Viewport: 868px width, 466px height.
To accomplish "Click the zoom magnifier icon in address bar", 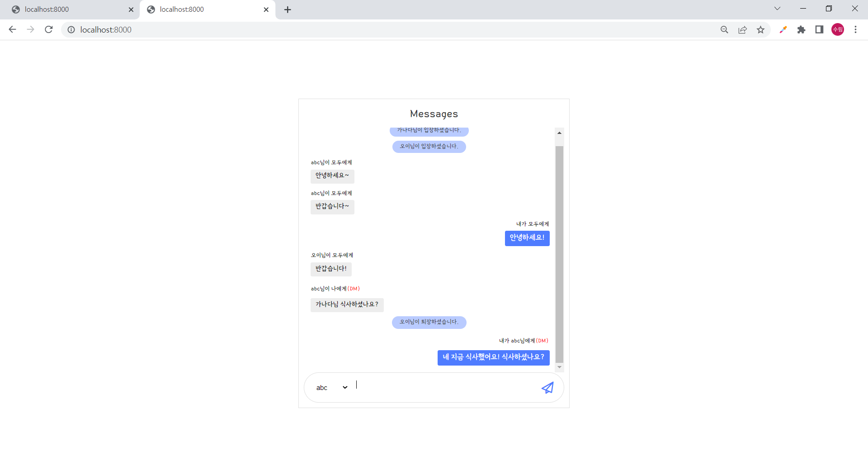I will [x=724, y=29].
